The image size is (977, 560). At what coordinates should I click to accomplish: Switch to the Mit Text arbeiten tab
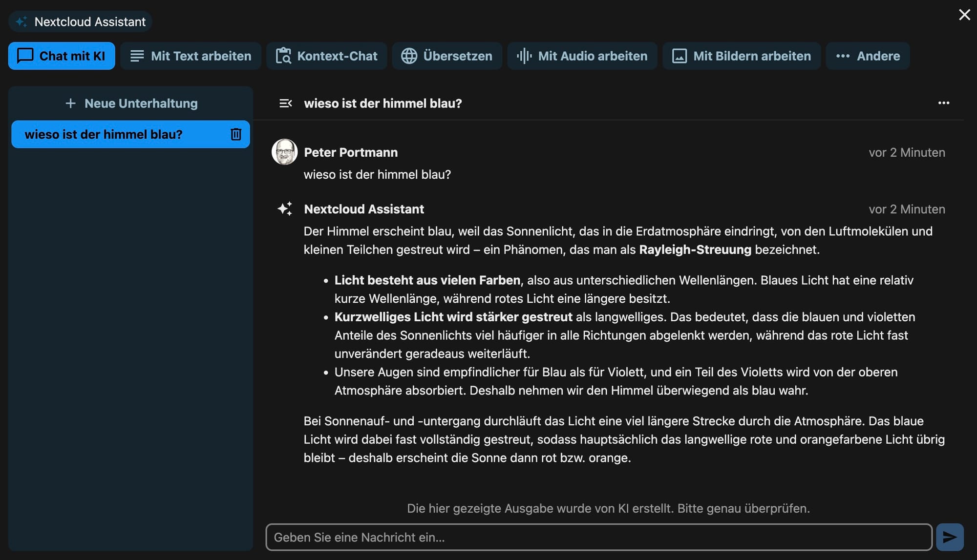point(191,56)
